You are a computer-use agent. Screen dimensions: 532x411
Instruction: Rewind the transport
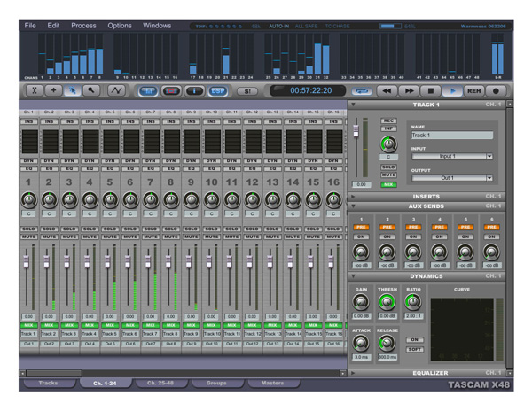coord(387,91)
